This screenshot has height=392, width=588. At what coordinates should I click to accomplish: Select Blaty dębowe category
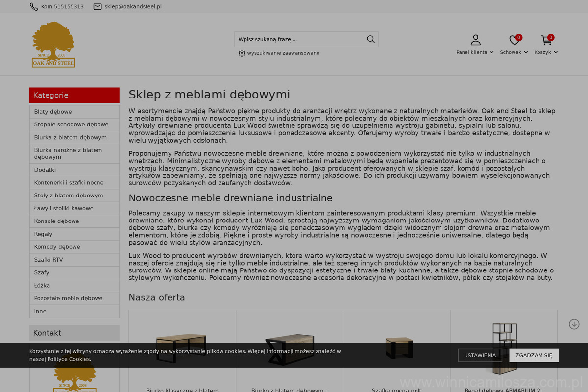(53, 112)
